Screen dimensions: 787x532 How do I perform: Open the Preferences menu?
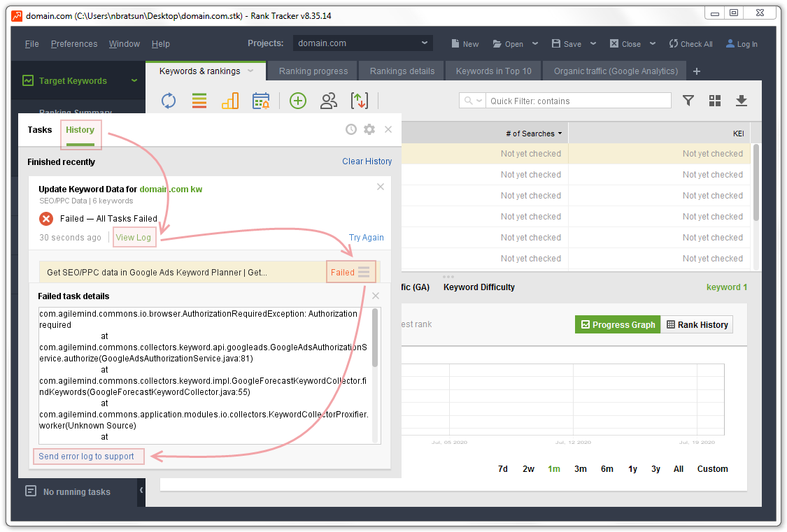coord(74,43)
